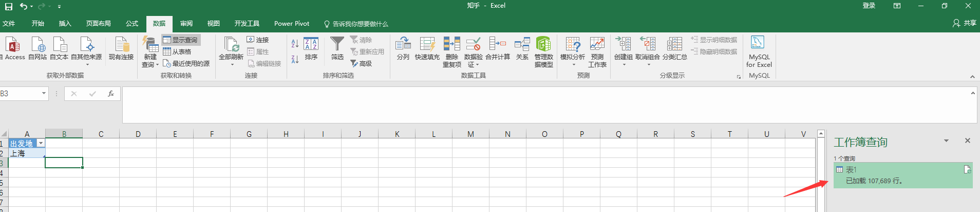Click Share (共享) button
Screen dimensions: 980x212
[x=965, y=23]
